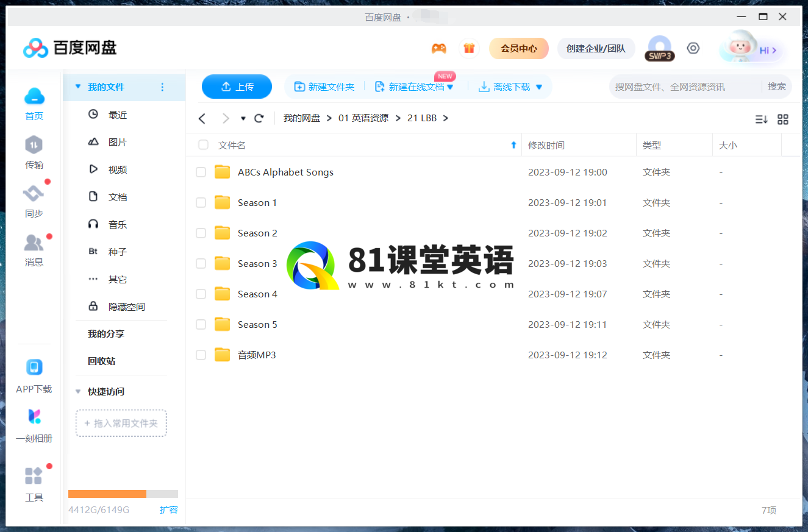Screen dimensions: 808x532
Task: Select 隐藏空间 in the sidebar
Action: (127, 307)
